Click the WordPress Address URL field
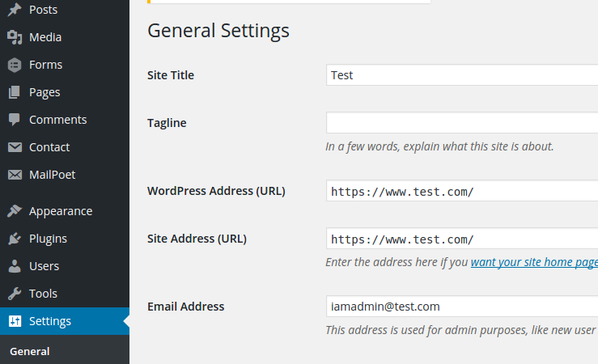Image resolution: width=598 pixels, height=364 pixels. (461, 191)
